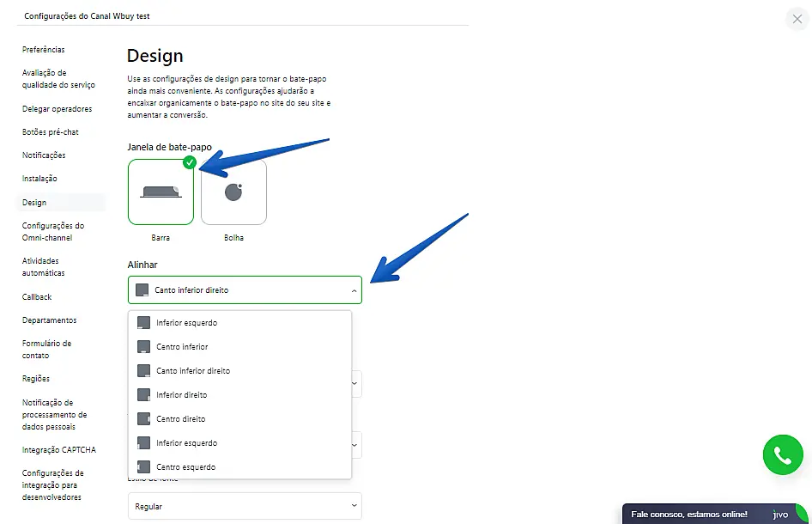This screenshot has width=812, height=524.
Task: Open the Regular font style dropdown
Action: [245, 507]
